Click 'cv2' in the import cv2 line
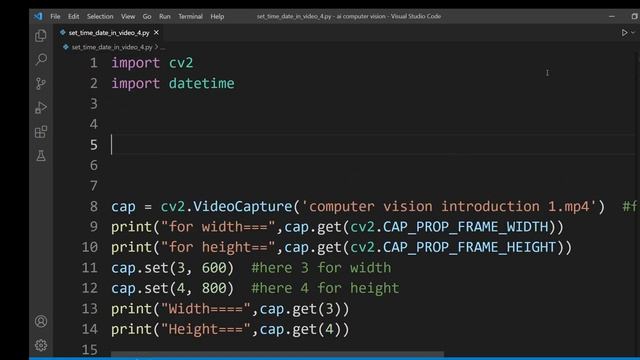The image size is (640, 360). [x=181, y=63]
